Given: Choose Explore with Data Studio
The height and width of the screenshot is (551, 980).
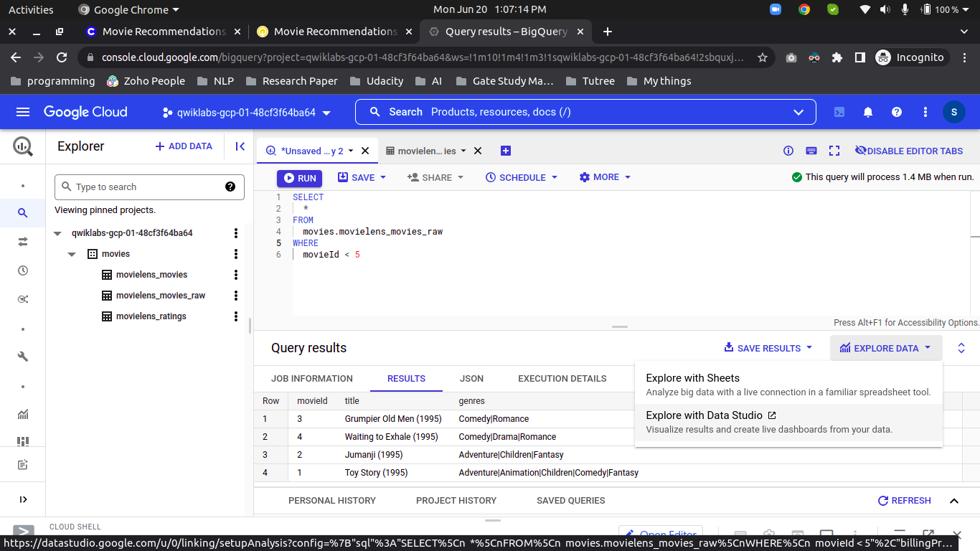Looking at the screenshot, I should [x=788, y=422].
